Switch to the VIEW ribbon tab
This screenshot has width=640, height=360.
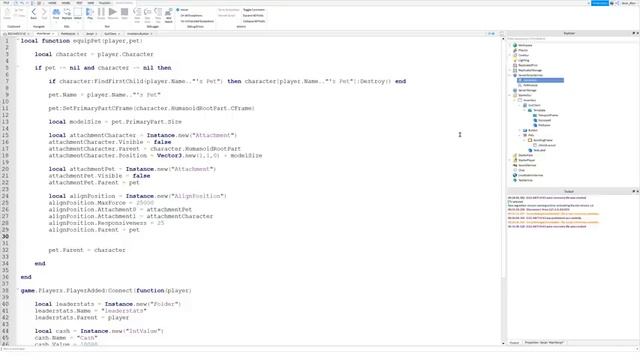pyautogui.click(x=91, y=3)
